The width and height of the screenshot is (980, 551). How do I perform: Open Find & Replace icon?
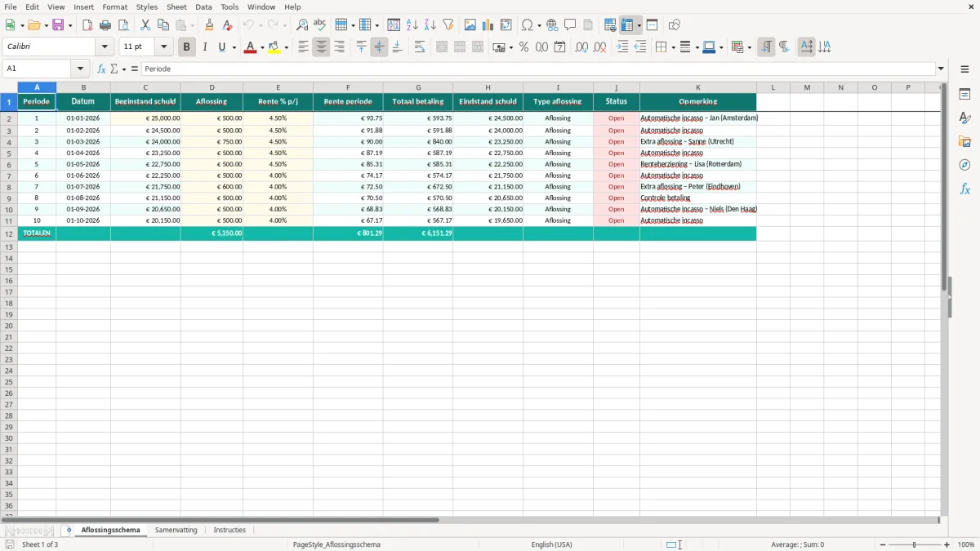pyautogui.click(x=302, y=25)
